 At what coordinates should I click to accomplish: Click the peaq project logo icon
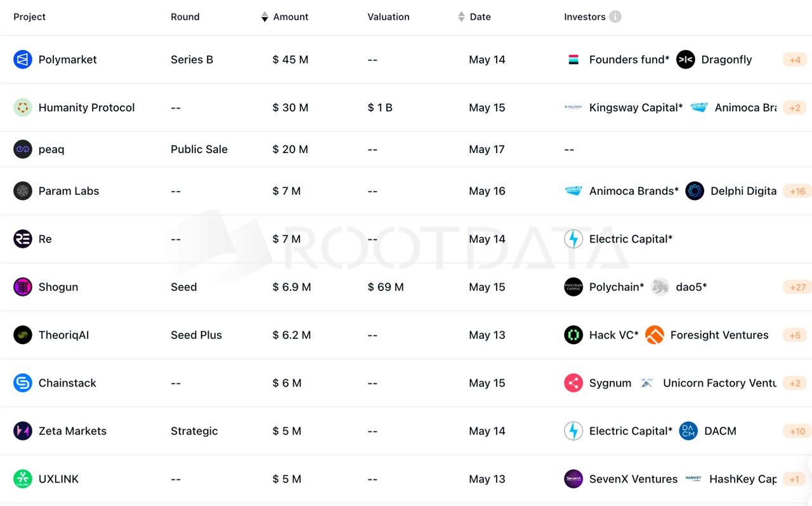[23, 149]
